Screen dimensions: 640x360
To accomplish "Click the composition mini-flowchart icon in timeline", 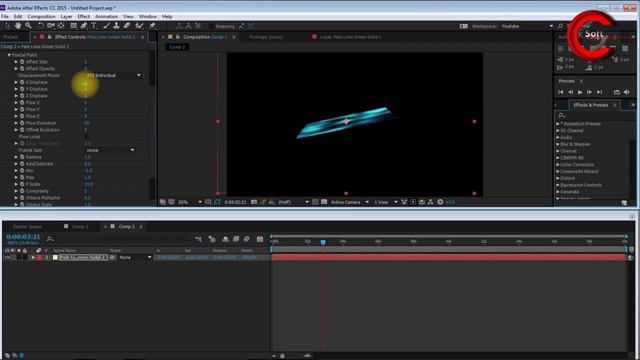I will point(198,239).
